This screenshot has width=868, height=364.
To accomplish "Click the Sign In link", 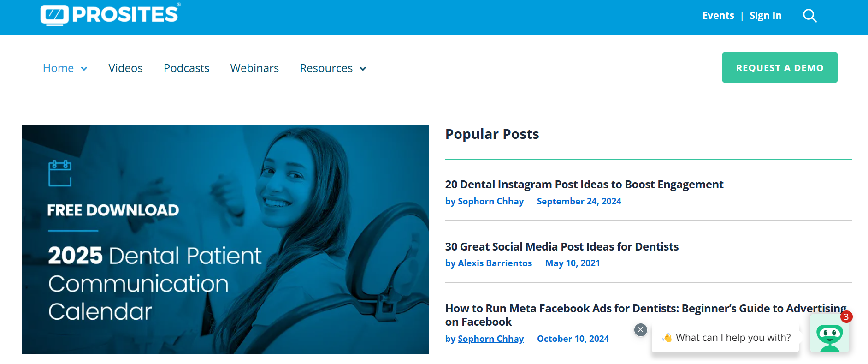I will 765,16.
